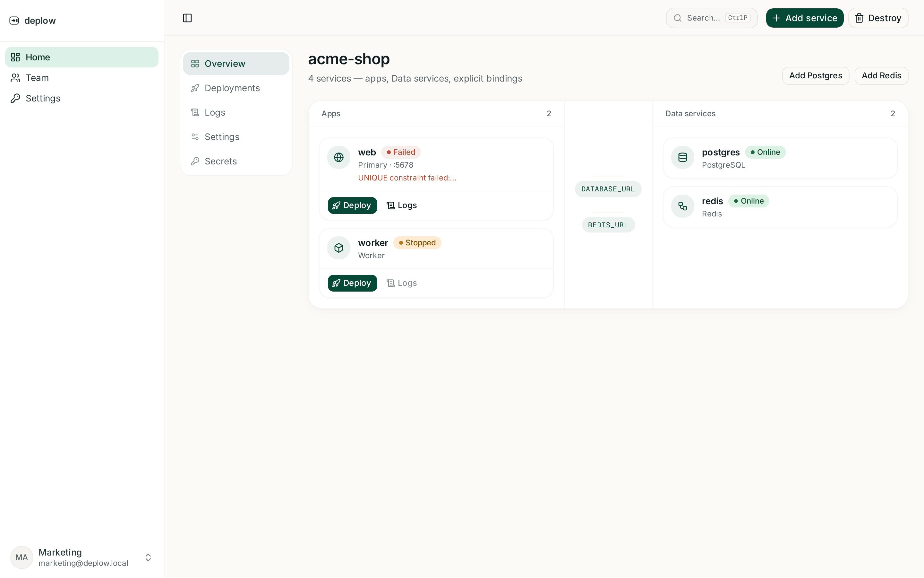The height and width of the screenshot is (578, 924).
Task: Click the web service name
Action: tap(367, 152)
